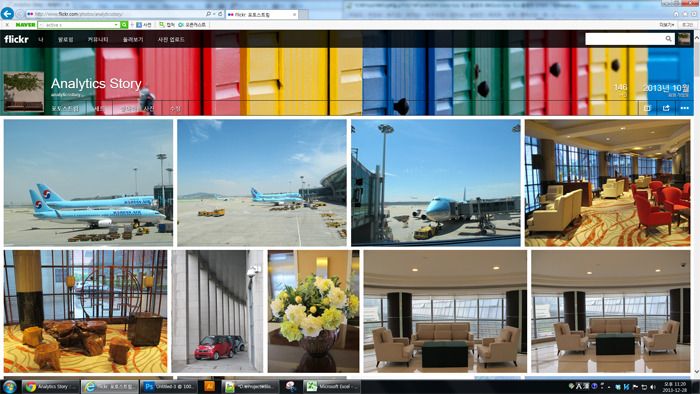
Task: Open the browser favorites star icon
Action: [685, 14]
